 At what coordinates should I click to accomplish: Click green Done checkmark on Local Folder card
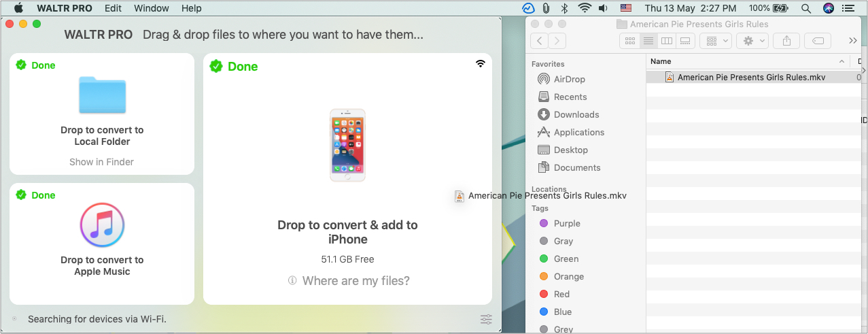[x=21, y=65]
